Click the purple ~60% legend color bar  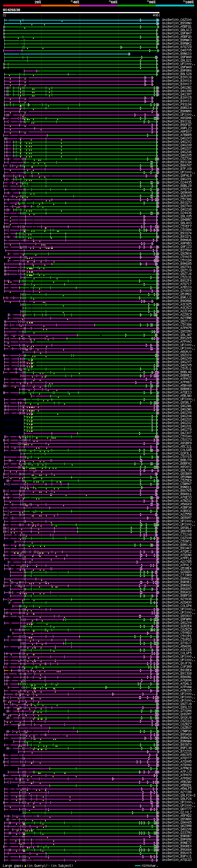[x=99, y=6]
